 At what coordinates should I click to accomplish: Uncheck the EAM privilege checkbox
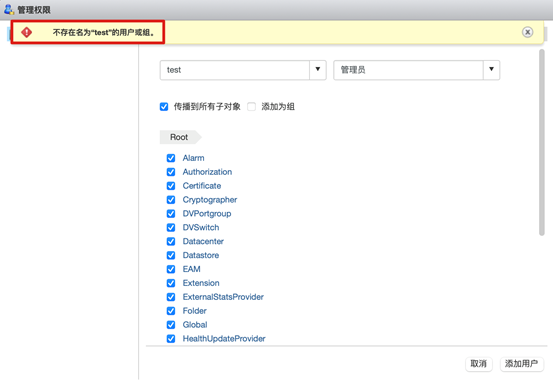[x=171, y=269]
